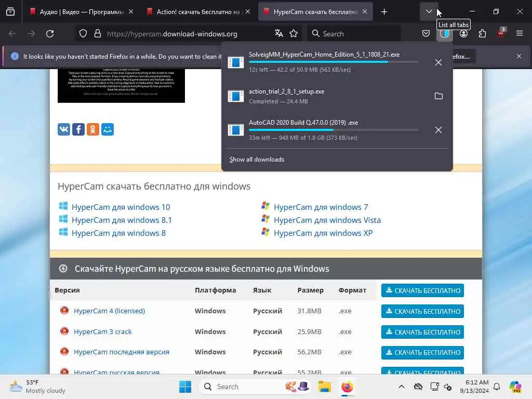Image resolution: width=532 pixels, height=399 pixels.
Task: Click СКАЧАТЬ БЕСПЛАТНО in table header row
Action: (x=422, y=290)
